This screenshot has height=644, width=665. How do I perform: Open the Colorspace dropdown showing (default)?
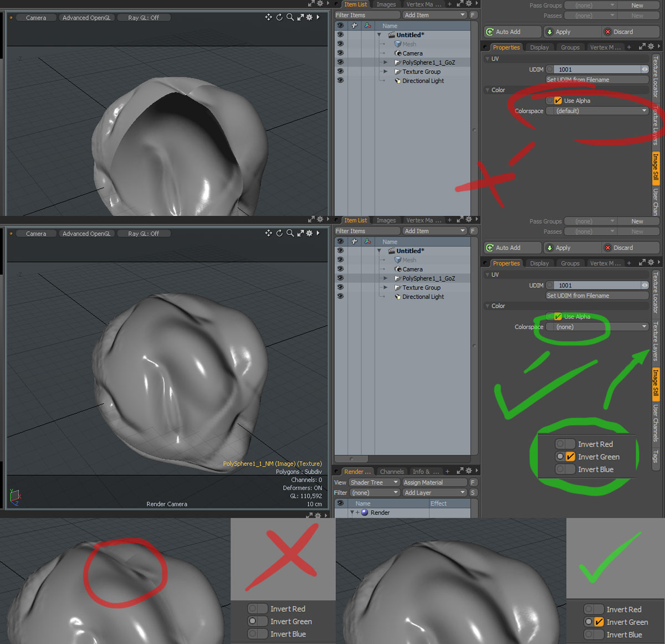pos(597,111)
